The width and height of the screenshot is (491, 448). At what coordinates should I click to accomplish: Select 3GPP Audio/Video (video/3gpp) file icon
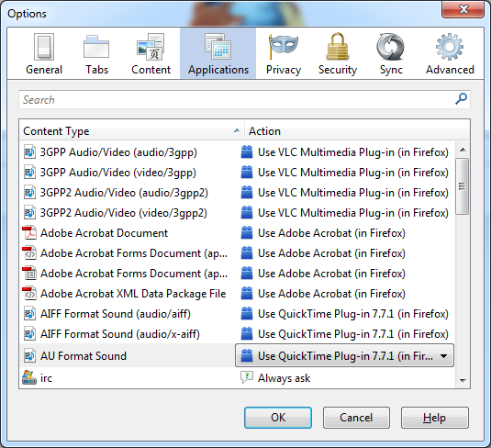tap(29, 173)
